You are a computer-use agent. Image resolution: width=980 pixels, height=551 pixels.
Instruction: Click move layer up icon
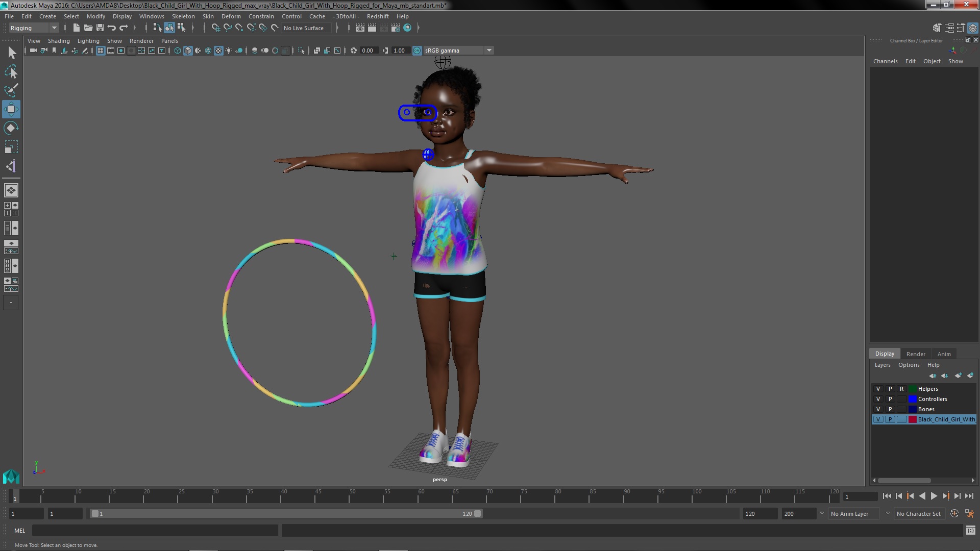pyautogui.click(x=933, y=375)
